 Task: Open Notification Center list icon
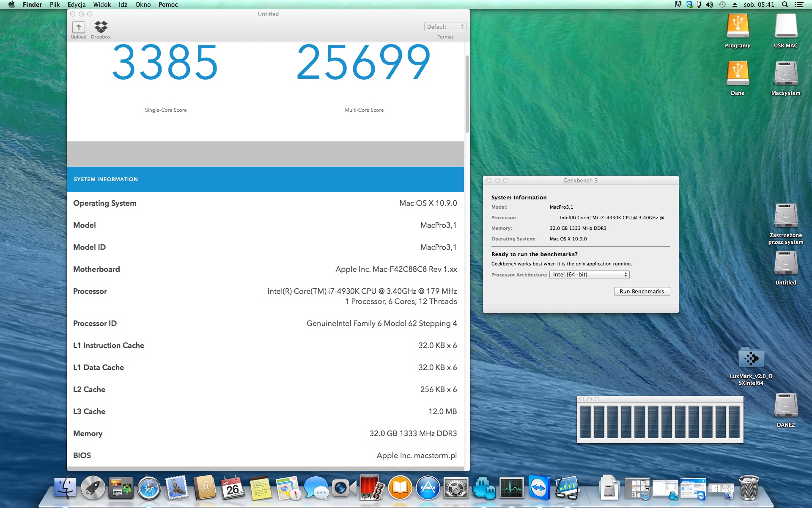point(799,5)
